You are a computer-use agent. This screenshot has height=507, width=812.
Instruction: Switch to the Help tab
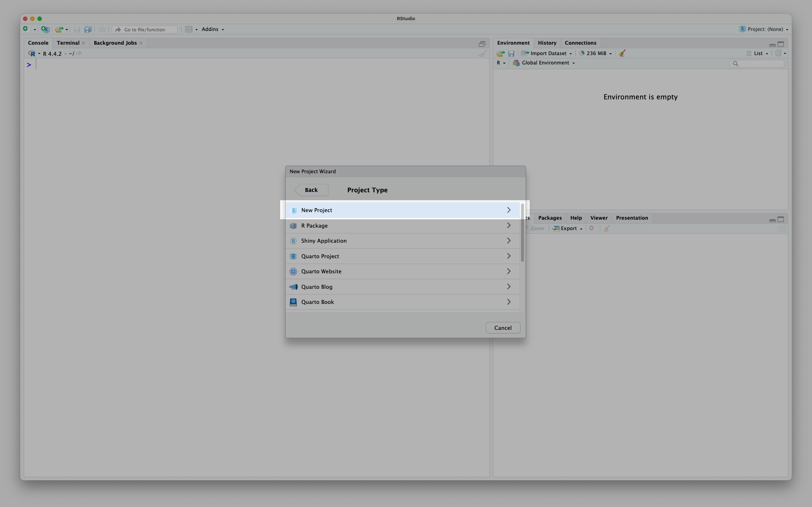click(x=576, y=218)
